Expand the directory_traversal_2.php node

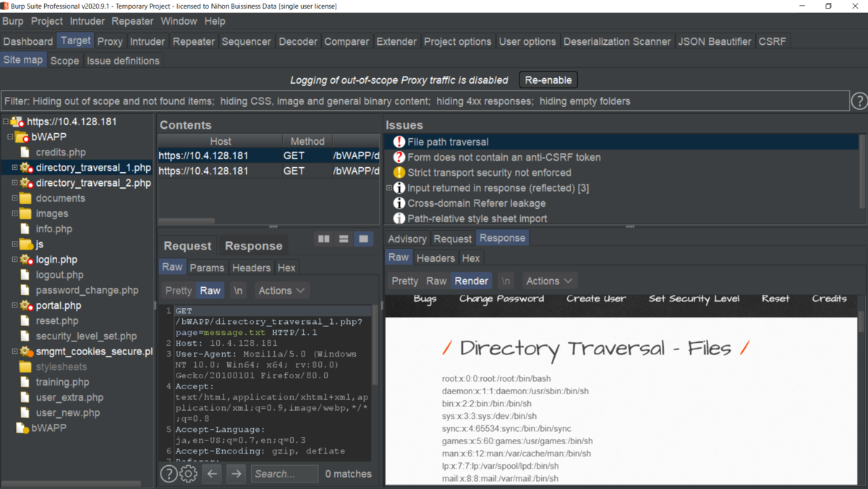pyautogui.click(x=14, y=183)
